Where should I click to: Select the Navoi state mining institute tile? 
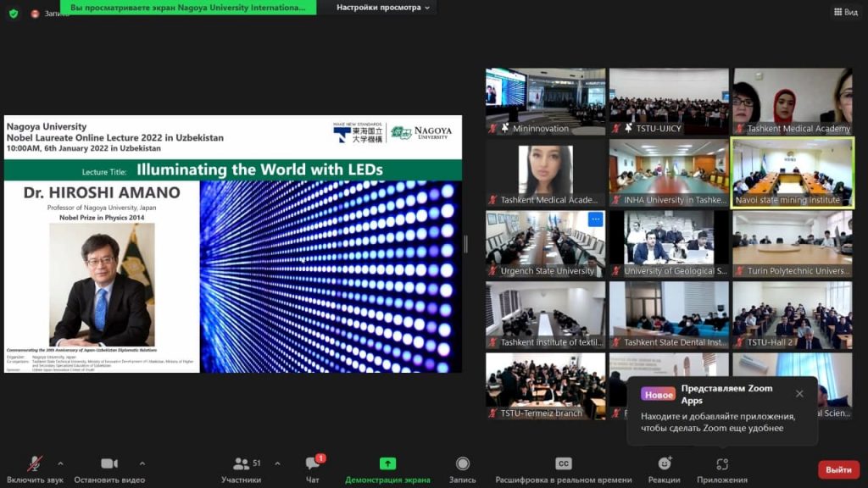click(x=793, y=173)
